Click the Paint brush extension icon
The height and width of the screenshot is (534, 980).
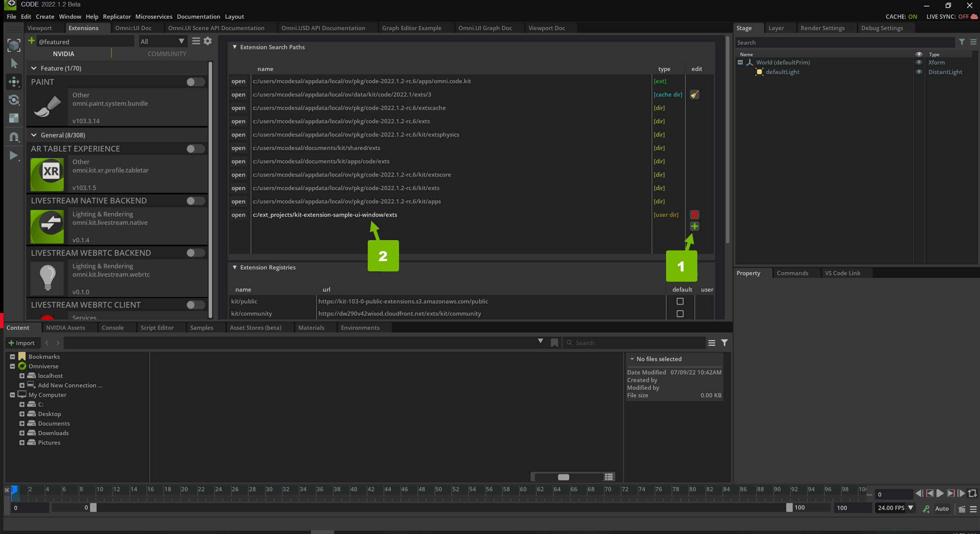pos(47,106)
